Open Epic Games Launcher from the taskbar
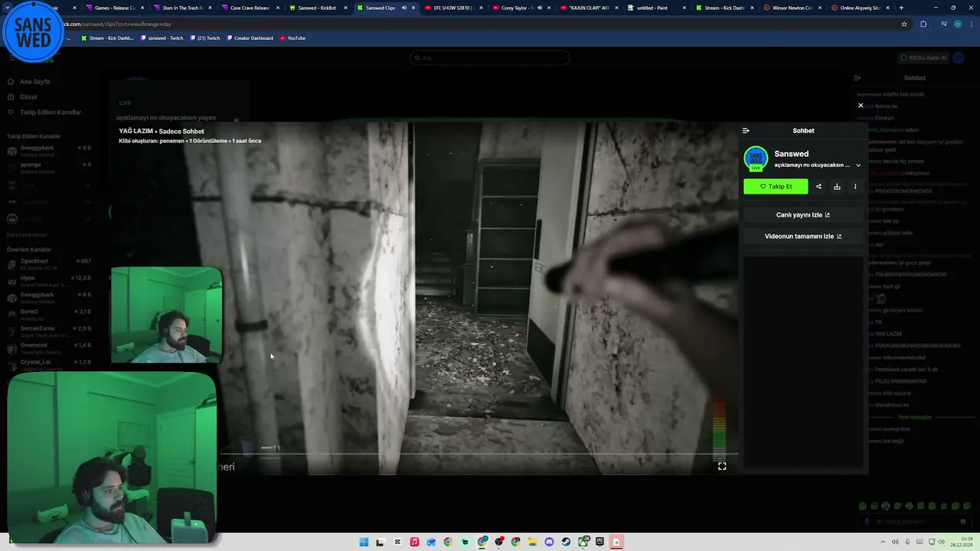The width and height of the screenshot is (980, 551). click(x=599, y=542)
